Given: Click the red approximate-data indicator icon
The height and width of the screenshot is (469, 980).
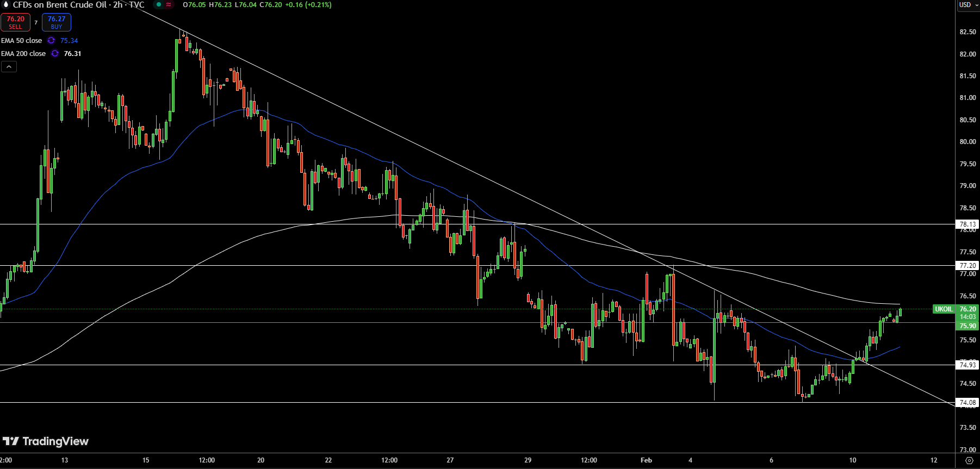Looking at the screenshot, I should (169, 4).
